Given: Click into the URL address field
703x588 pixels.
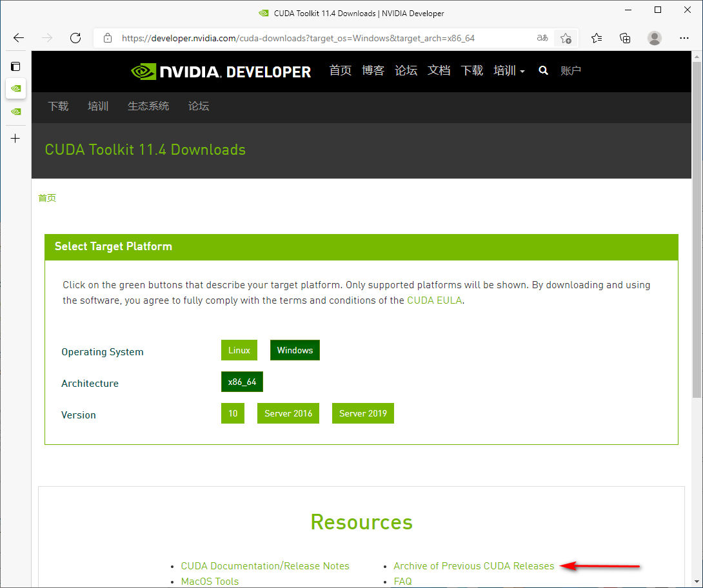Looking at the screenshot, I should [x=322, y=38].
